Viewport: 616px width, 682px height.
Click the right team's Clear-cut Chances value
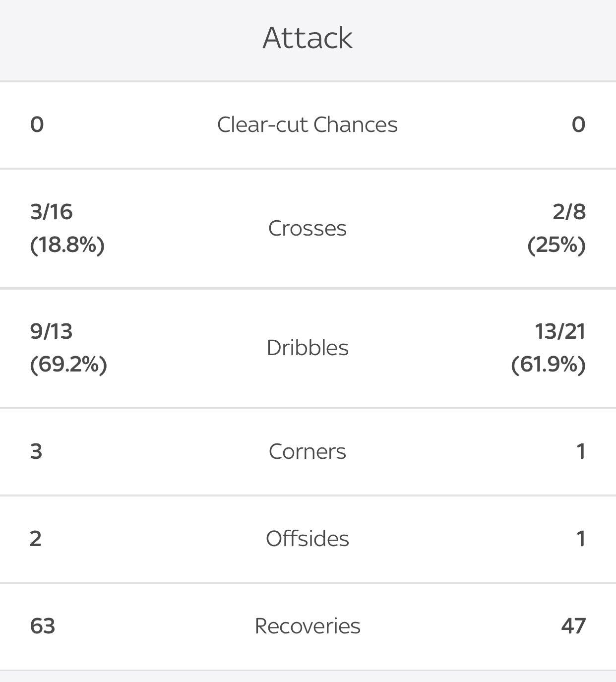click(x=578, y=124)
